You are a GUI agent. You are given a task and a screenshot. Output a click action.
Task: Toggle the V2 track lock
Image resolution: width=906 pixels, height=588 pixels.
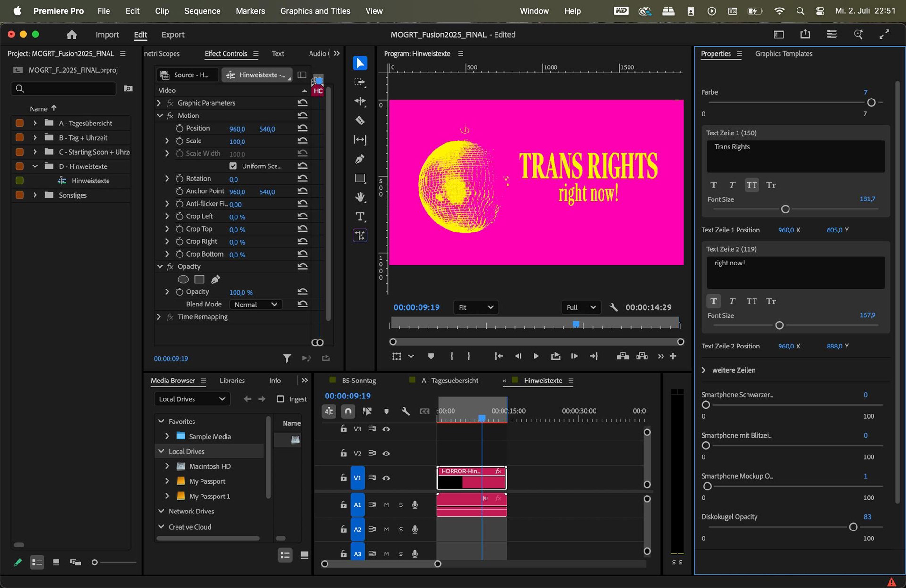(344, 453)
